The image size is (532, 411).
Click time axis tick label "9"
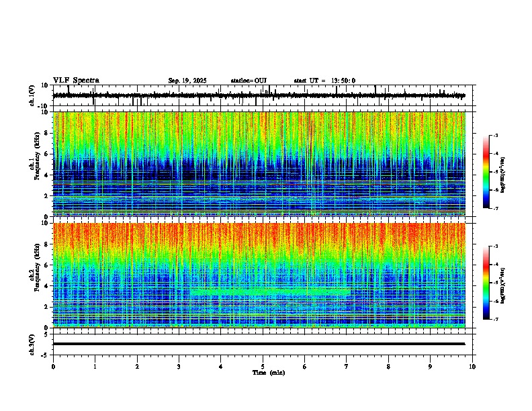(430, 367)
